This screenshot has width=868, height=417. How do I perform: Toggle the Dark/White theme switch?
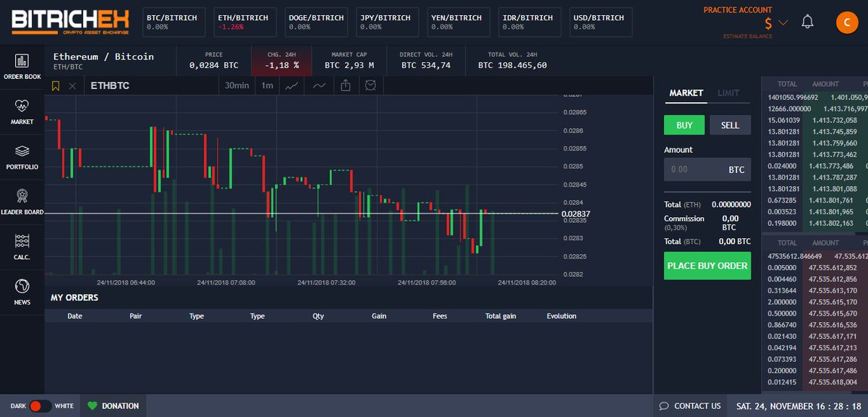(x=40, y=406)
